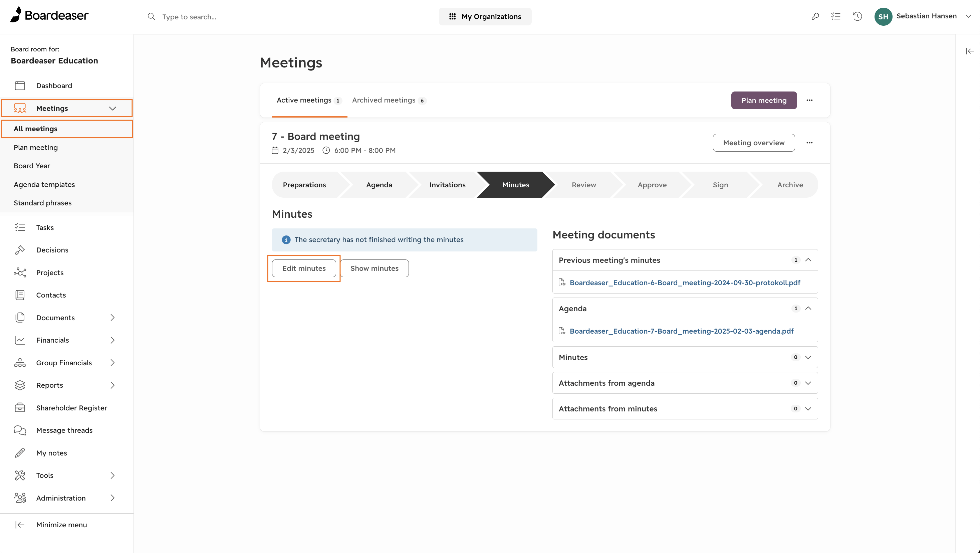Go to the Invitations step
The width and height of the screenshot is (980, 553).
point(447,185)
